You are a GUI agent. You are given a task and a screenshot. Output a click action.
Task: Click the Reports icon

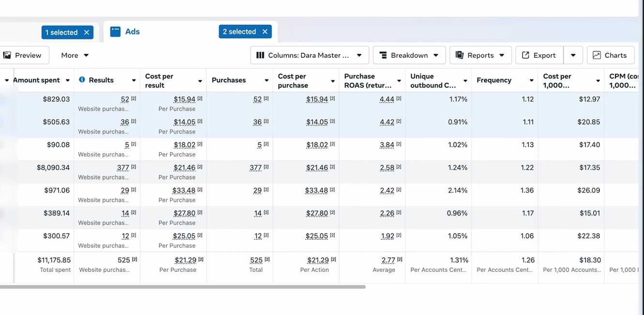point(460,55)
